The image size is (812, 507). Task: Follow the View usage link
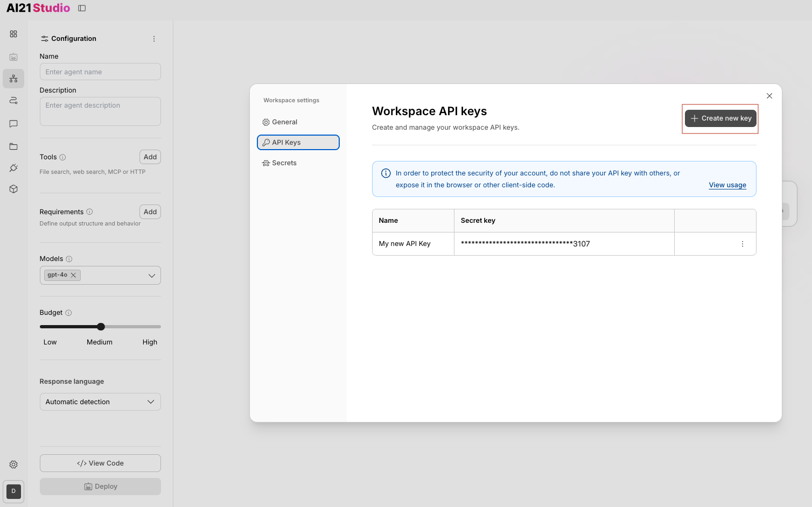point(727,185)
